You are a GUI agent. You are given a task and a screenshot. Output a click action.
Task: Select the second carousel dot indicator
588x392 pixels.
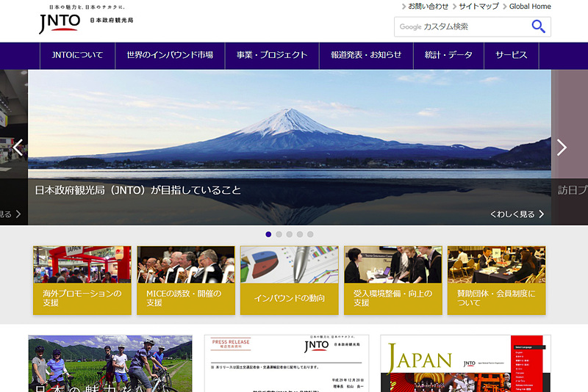(279, 234)
